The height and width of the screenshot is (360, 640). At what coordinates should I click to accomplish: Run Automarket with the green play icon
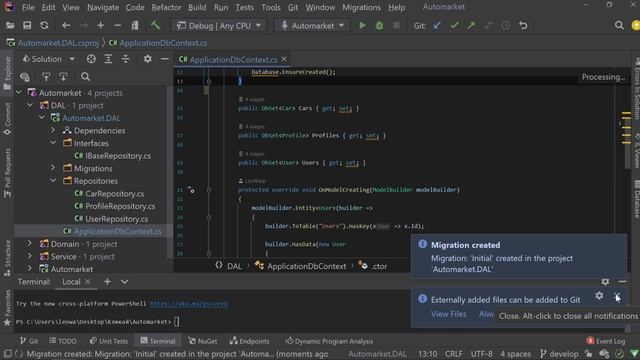point(362,26)
